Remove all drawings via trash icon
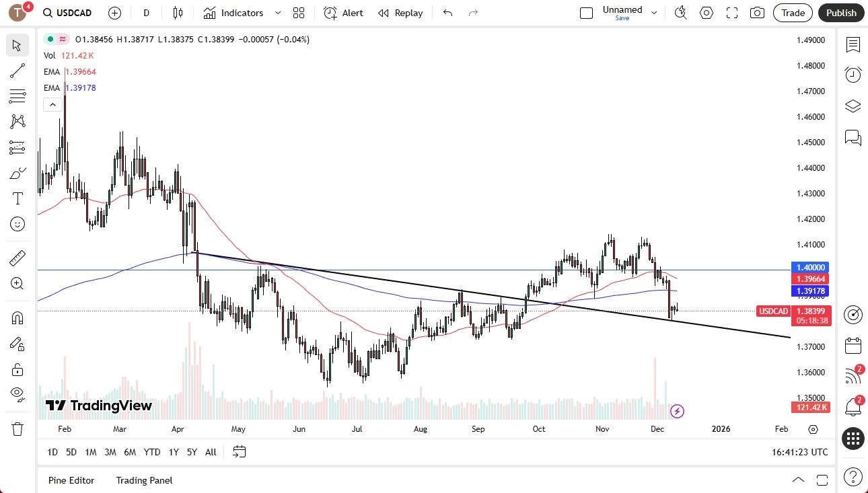The width and height of the screenshot is (868, 493). point(17,428)
